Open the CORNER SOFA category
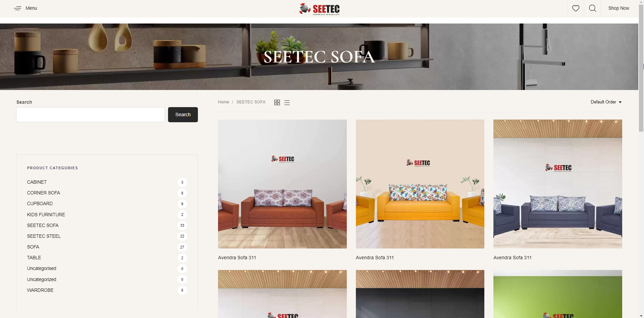 [x=44, y=193]
